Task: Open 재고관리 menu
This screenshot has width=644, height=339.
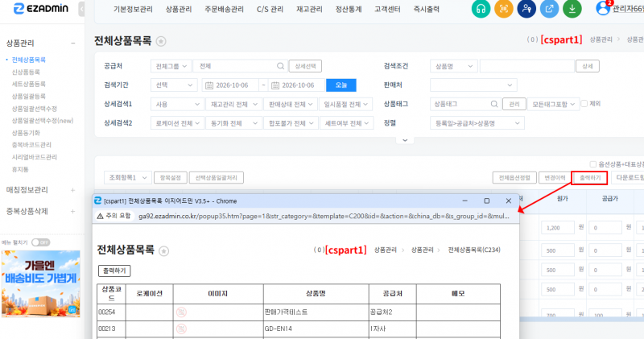Action: (309, 9)
